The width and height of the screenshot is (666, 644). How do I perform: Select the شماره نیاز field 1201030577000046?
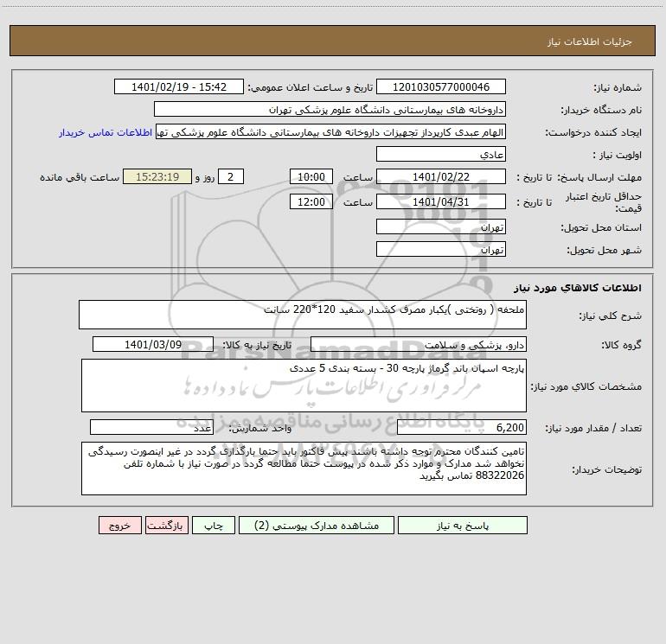tap(441, 86)
